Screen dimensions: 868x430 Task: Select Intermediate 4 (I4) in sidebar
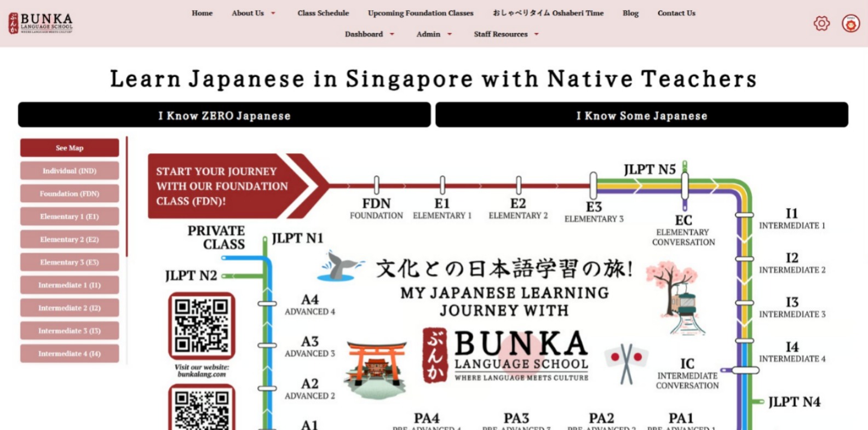70,354
